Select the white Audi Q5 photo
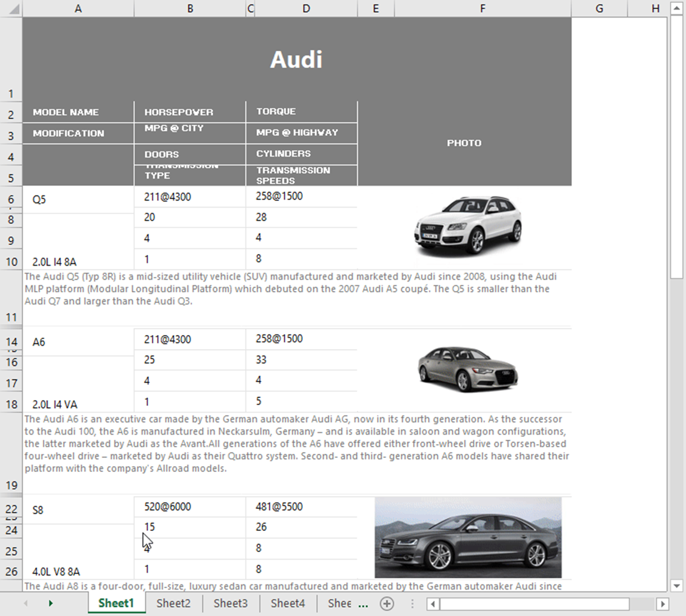The height and width of the screenshot is (616, 686). pos(468,227)
